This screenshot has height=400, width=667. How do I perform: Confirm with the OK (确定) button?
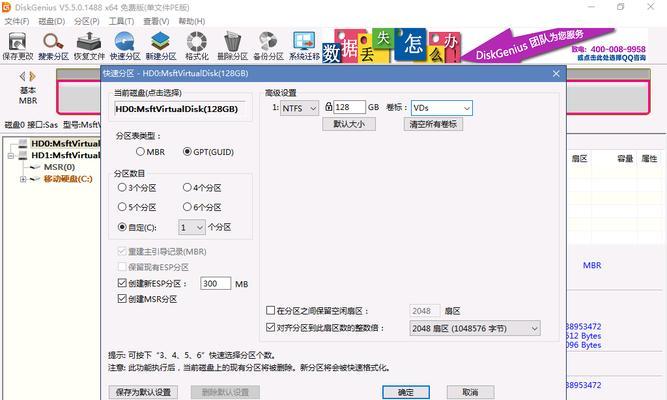pos(406,392)
